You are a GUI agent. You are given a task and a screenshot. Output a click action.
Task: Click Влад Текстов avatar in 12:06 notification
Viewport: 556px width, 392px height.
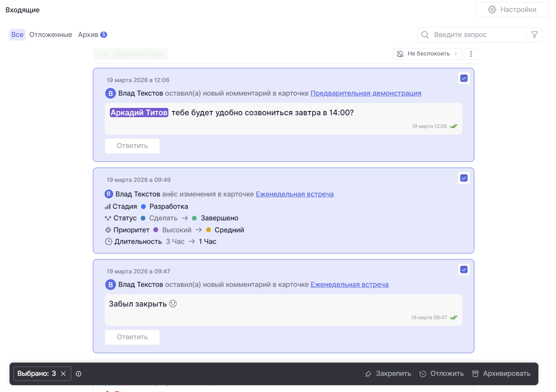pos(111,93)
